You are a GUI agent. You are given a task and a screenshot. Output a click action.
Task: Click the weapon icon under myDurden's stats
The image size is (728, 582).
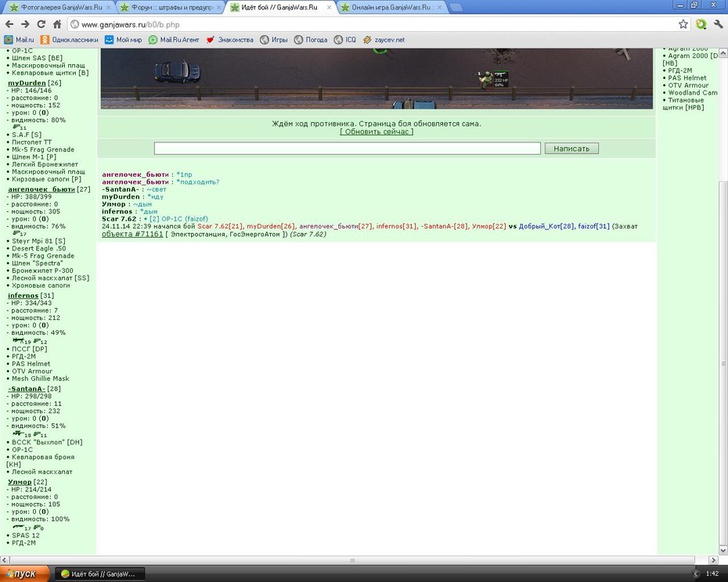point(20,127)
